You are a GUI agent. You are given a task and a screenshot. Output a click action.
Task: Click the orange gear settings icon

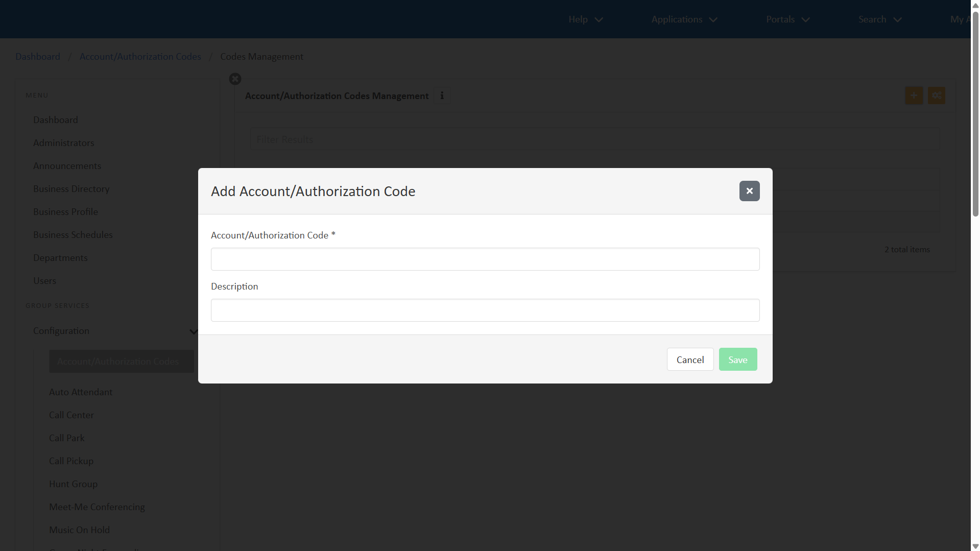(x=936, y=95)
